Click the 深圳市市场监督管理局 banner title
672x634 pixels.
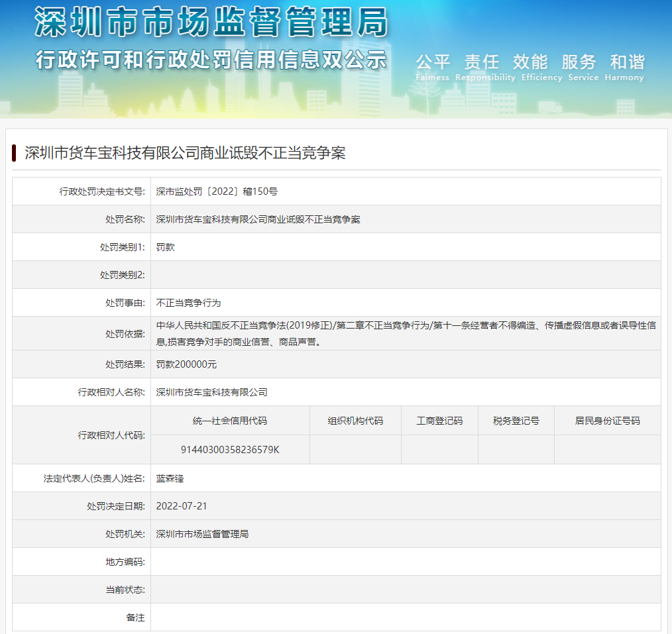[x=211, y=23]
